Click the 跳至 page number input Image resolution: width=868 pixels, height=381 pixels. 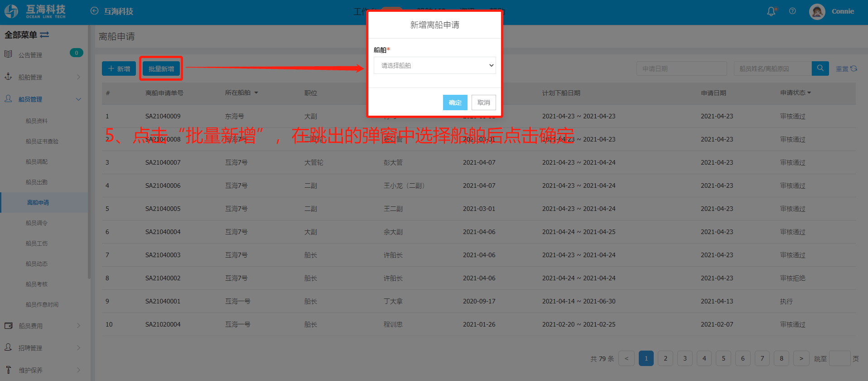839,358
